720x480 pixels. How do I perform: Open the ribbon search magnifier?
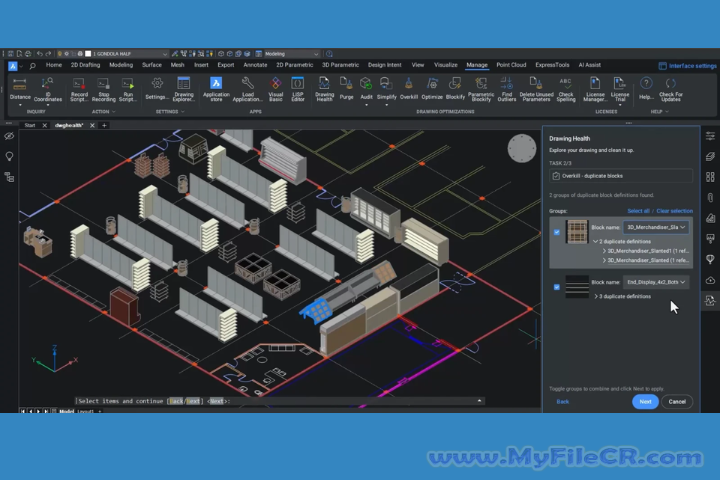(x=32, y=66)
